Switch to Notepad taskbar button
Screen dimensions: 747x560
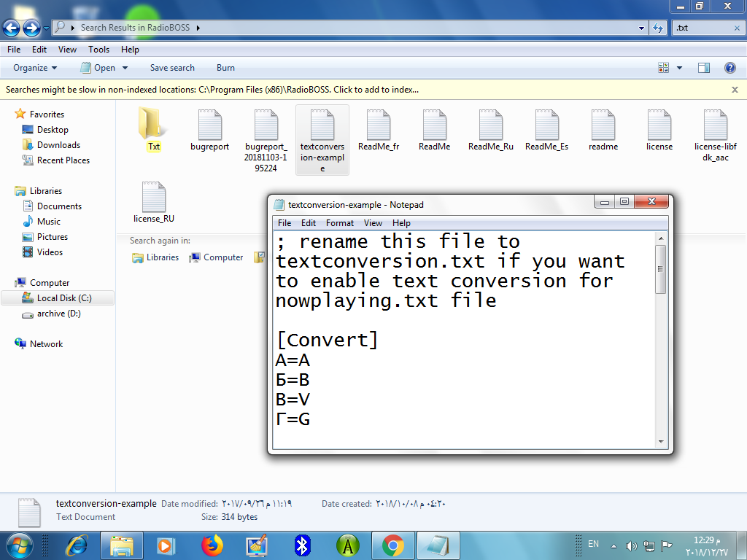point(438,545)
